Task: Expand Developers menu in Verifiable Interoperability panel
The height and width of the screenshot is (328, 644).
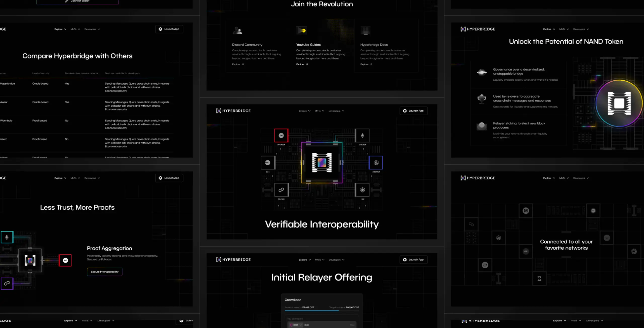Action: coord(336,111)
